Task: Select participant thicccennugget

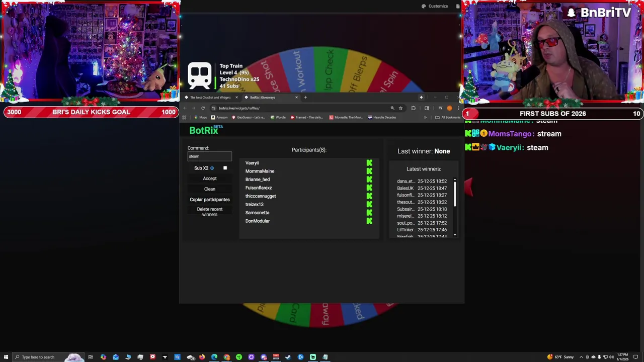Action: coord(261,196)
